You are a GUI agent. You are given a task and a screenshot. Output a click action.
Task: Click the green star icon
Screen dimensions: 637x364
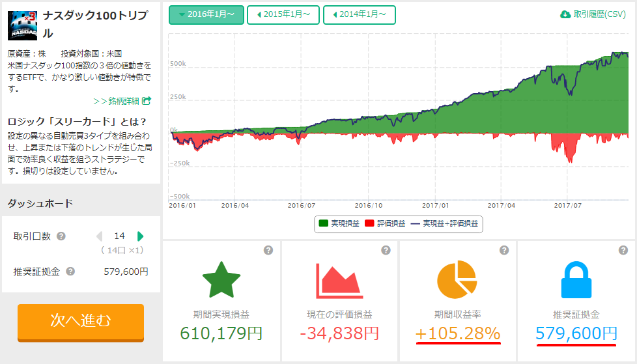tap(221, 280)
